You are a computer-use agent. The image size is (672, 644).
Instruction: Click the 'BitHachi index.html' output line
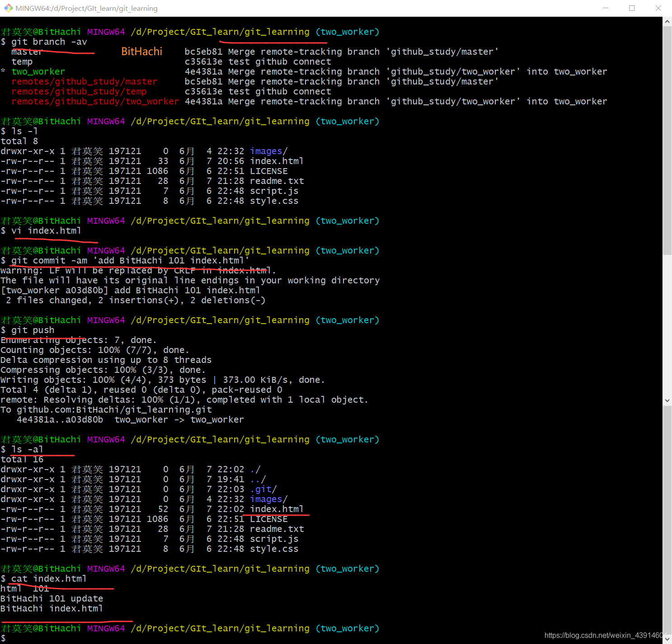(52, 609)
